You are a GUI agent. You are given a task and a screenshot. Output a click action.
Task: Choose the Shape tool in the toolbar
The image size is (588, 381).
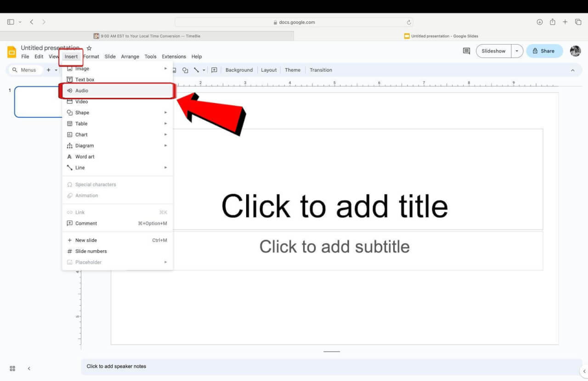pos(185,70)
